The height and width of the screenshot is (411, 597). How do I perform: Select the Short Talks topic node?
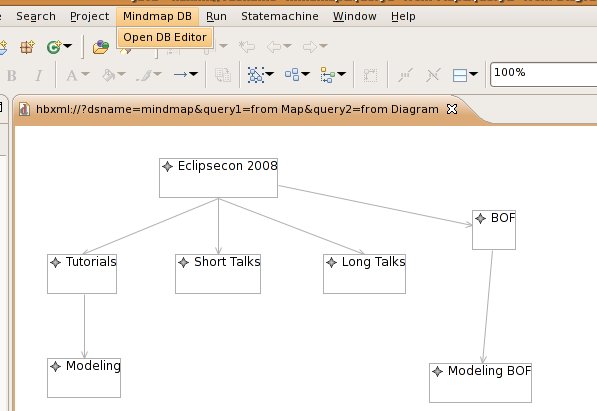point(218,274)
